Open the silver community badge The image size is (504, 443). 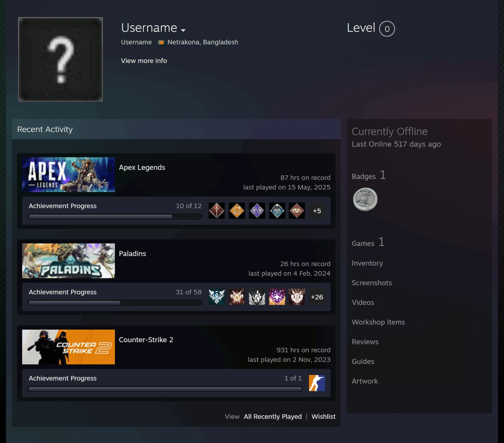[365, 199]
